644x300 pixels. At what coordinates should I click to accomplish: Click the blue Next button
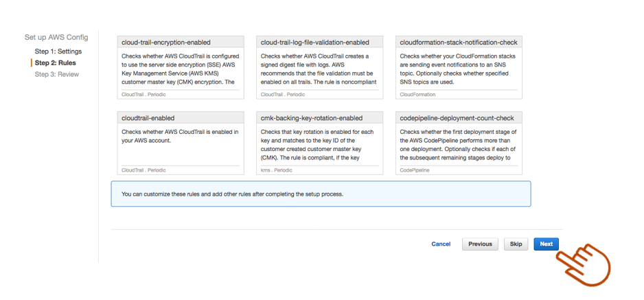click(547, 244)
